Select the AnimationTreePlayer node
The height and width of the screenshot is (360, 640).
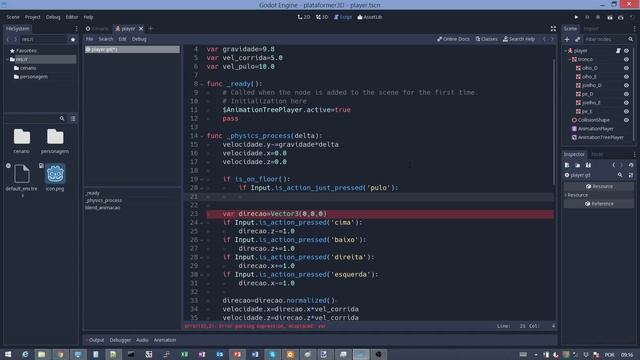(600, 137)
